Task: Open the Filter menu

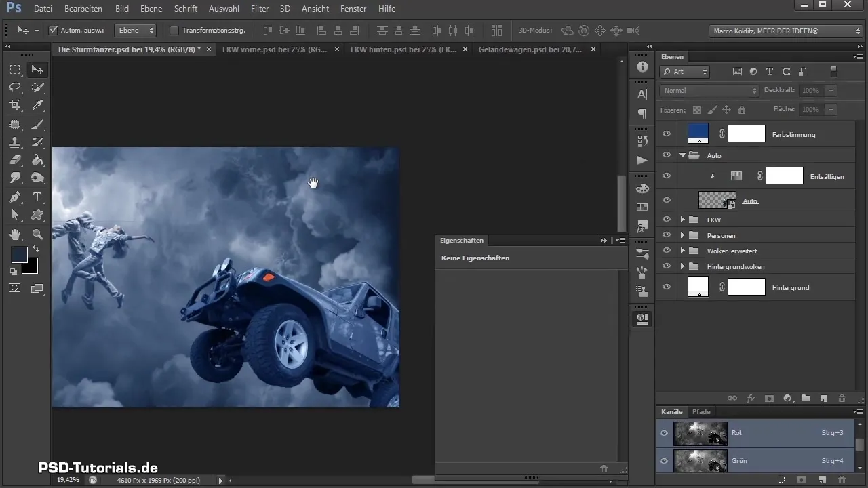Action: (x=260, y=9)
